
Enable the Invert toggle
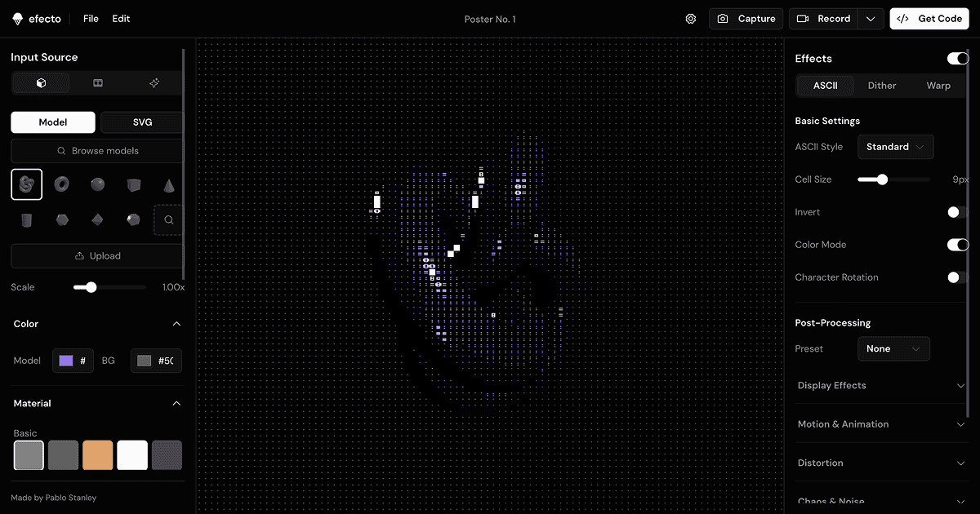[957, 212]
